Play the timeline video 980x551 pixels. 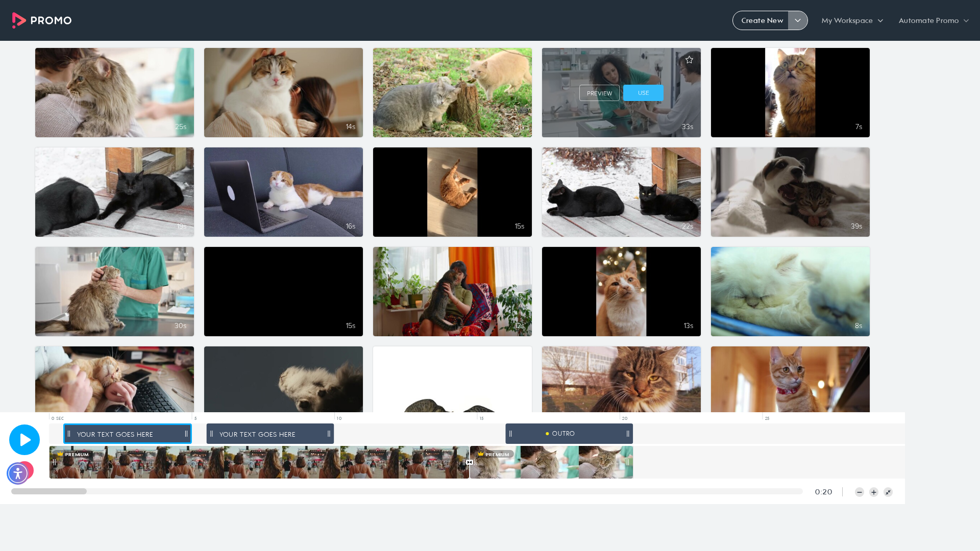(x=24, y=440)
